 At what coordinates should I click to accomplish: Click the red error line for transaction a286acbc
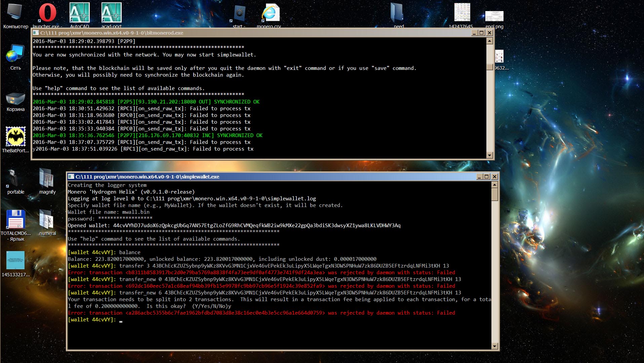pos(261,313)
